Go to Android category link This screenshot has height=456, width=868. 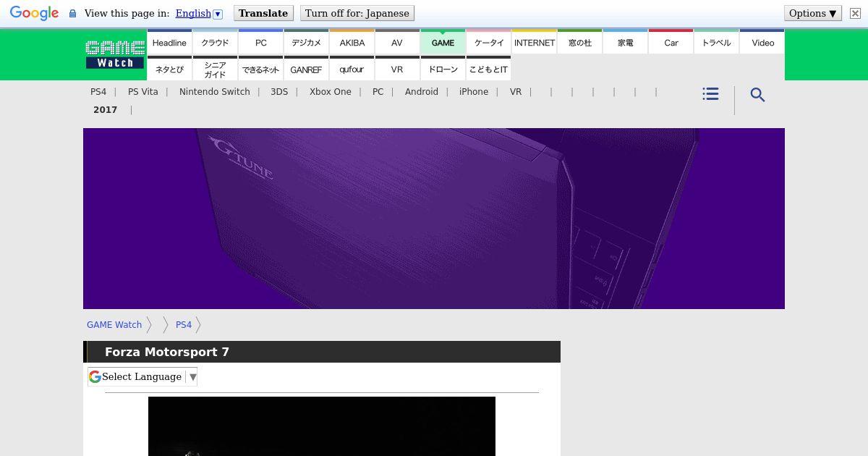click(x=422, y=92)
